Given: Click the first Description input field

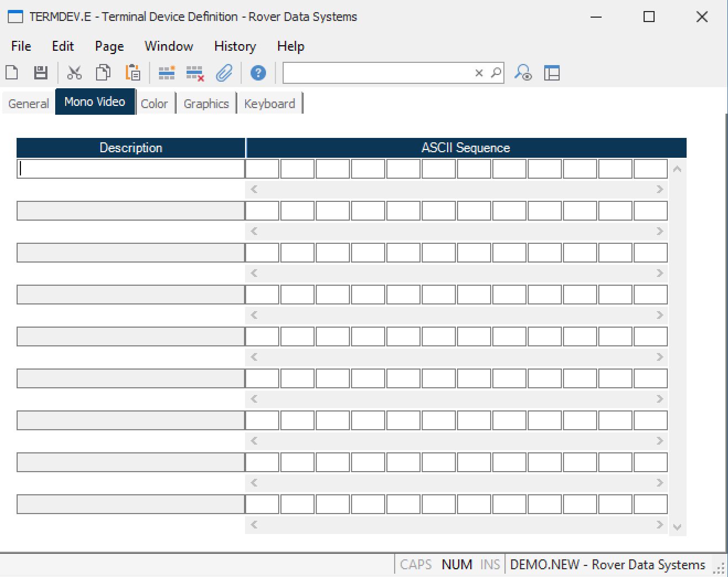Looking at the screenshot, I should pos(131,169).
